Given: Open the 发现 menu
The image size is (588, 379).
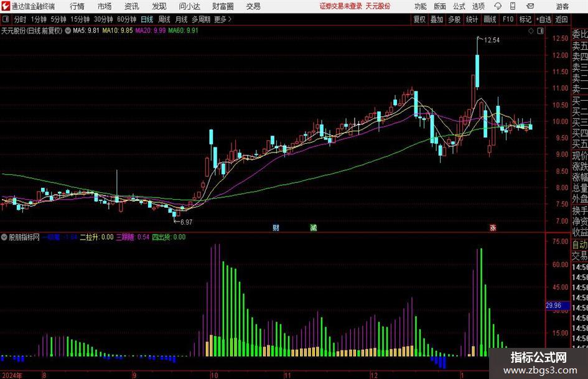Looking at the screenshot, I should pos(159,6).
